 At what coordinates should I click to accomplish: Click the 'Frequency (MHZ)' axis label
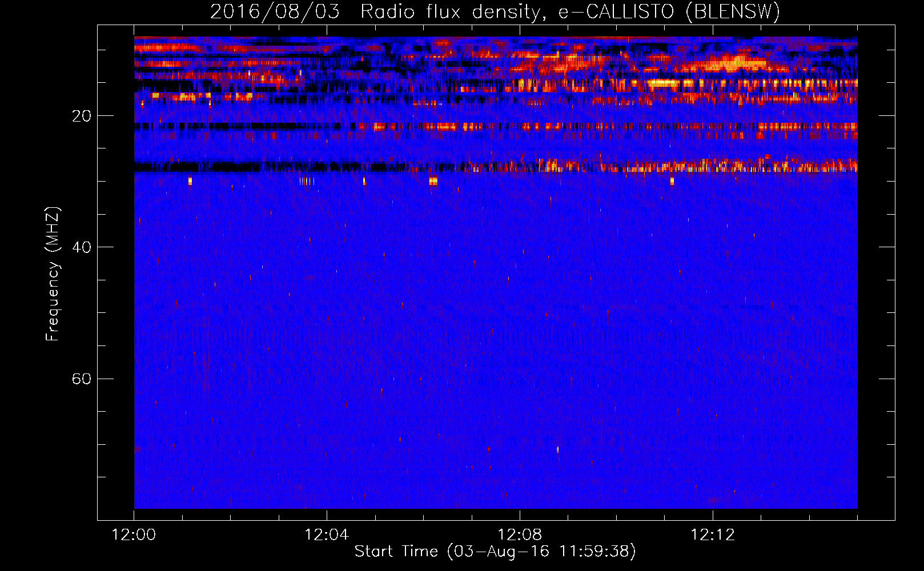click(x=53, y=274)
